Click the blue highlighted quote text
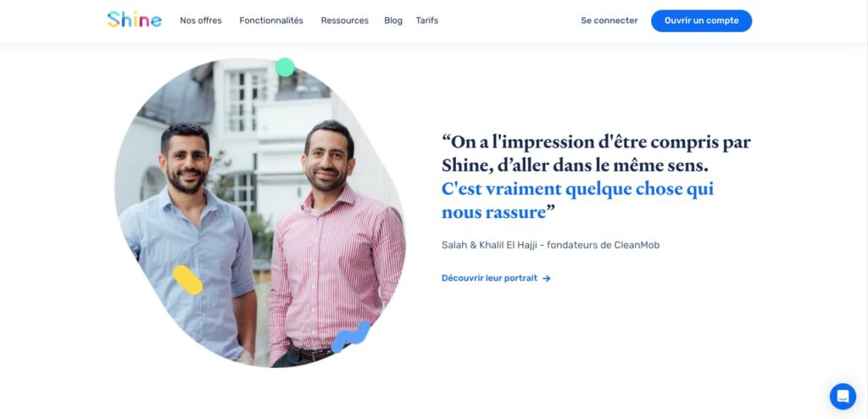Viewport: 868px width, 419px height. coord(577,200)
